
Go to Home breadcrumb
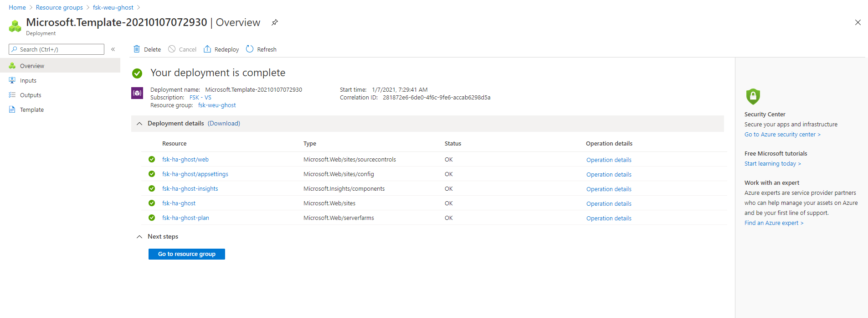click(x=17, y=8)
